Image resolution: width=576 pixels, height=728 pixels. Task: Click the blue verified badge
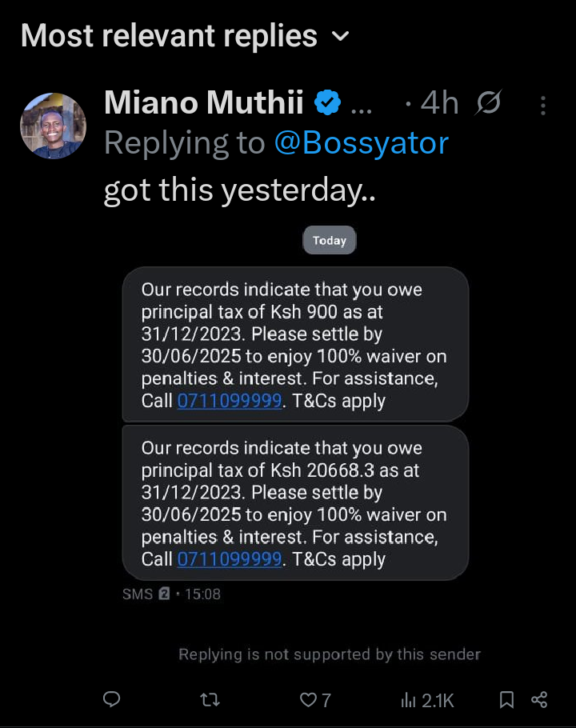(x=327, y=102)
